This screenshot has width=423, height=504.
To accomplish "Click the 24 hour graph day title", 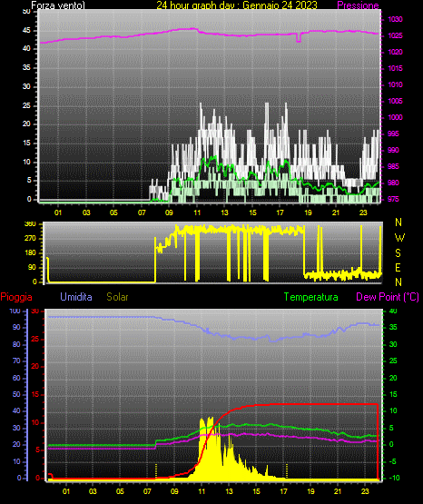I will 237,5.
